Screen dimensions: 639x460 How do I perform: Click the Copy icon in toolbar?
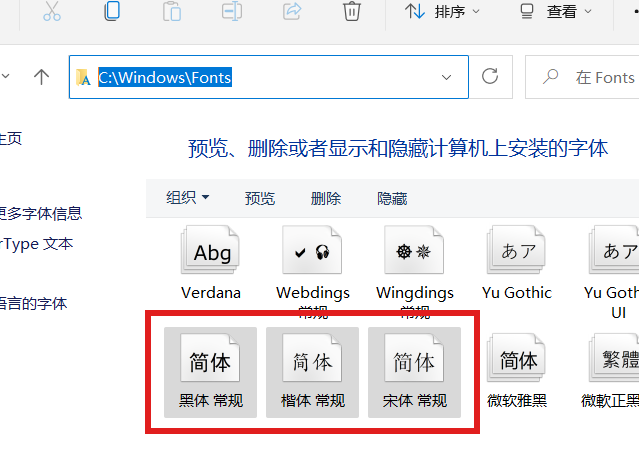click(x=113, y=12)
